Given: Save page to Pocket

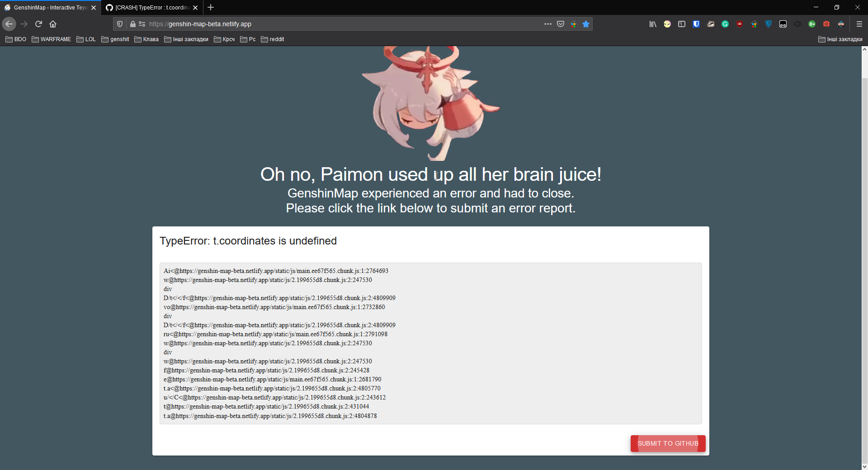Looking at the screenshot, I should [561, 24].
